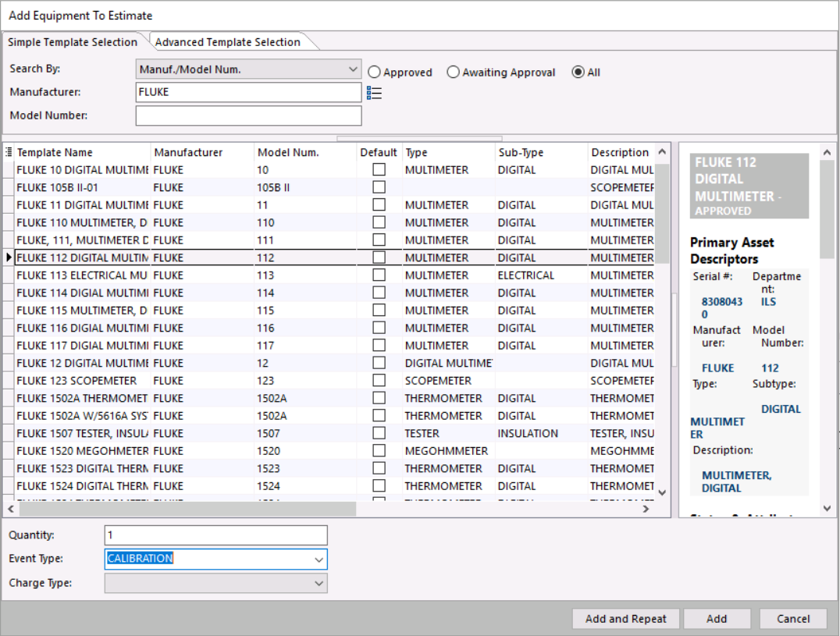Click in the Model Number field
Screen dimensions: 840x636
click(248, 115)
